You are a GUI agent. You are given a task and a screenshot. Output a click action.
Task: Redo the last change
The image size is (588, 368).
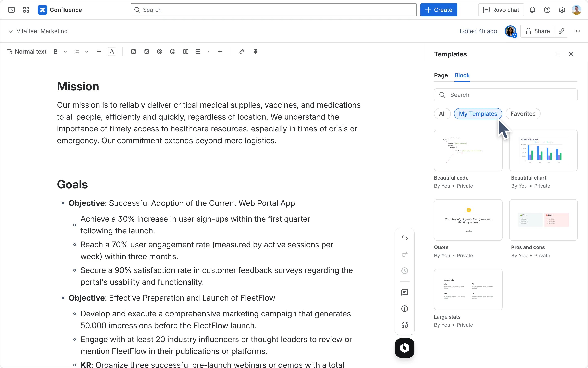404,254
